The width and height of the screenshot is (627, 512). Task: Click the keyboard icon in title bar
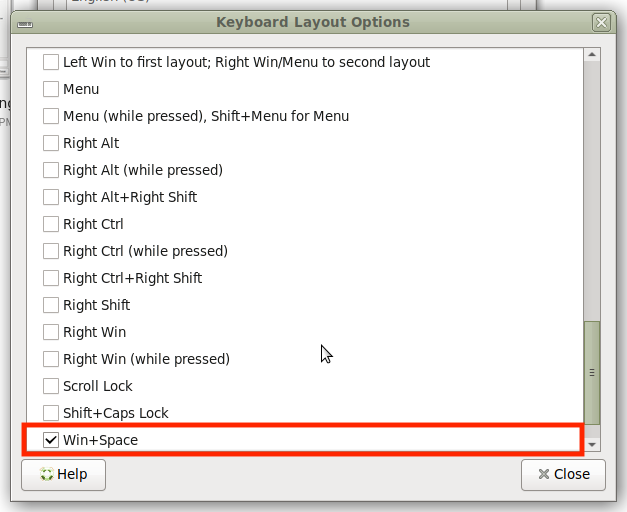point(25,22)
